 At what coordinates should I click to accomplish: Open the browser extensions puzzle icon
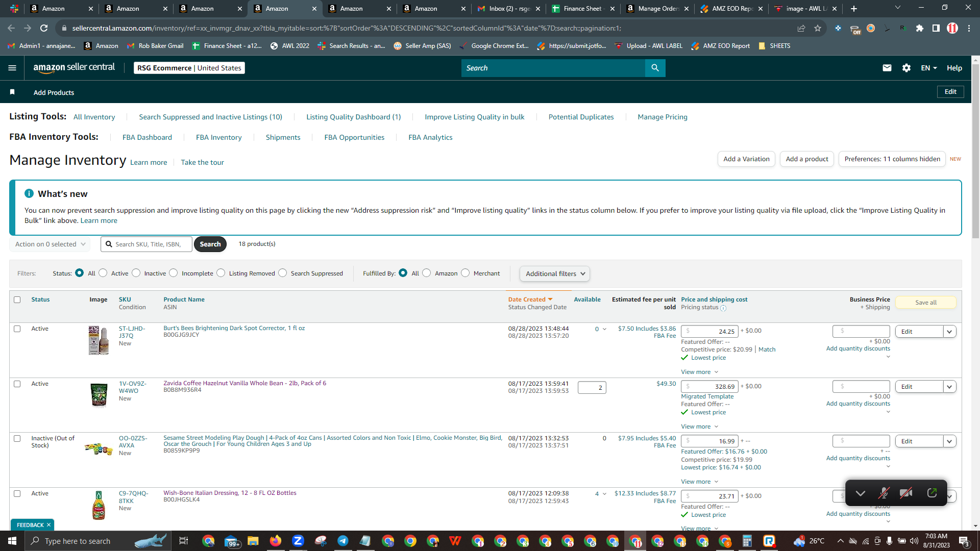click(920, 28)
